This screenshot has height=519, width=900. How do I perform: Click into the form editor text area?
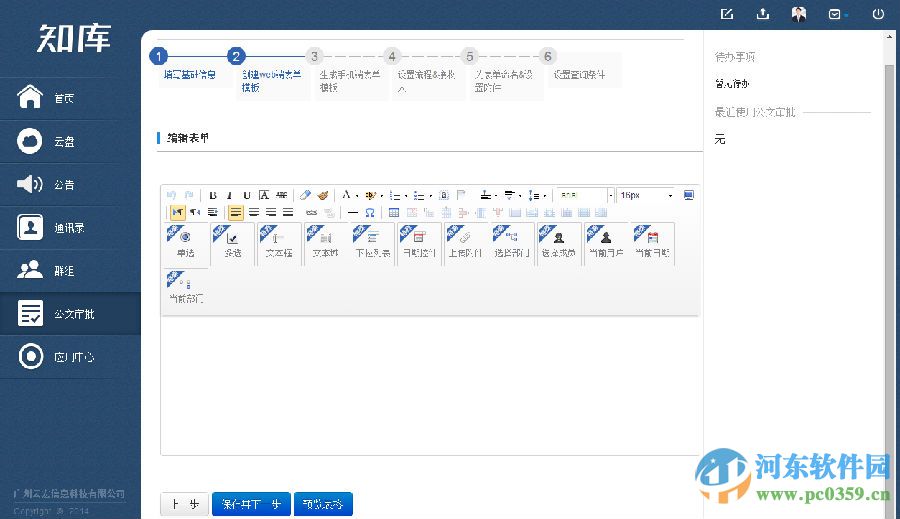click(x=430, y=385)
